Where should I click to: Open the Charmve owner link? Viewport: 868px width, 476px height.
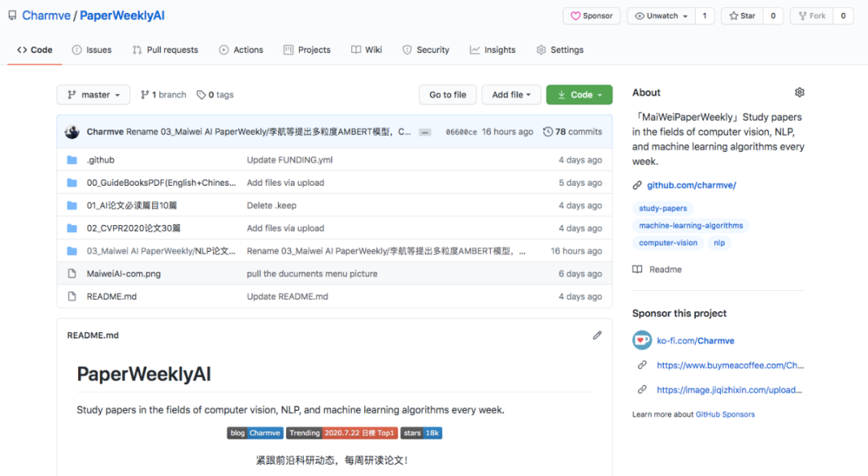tap(46, 15)
